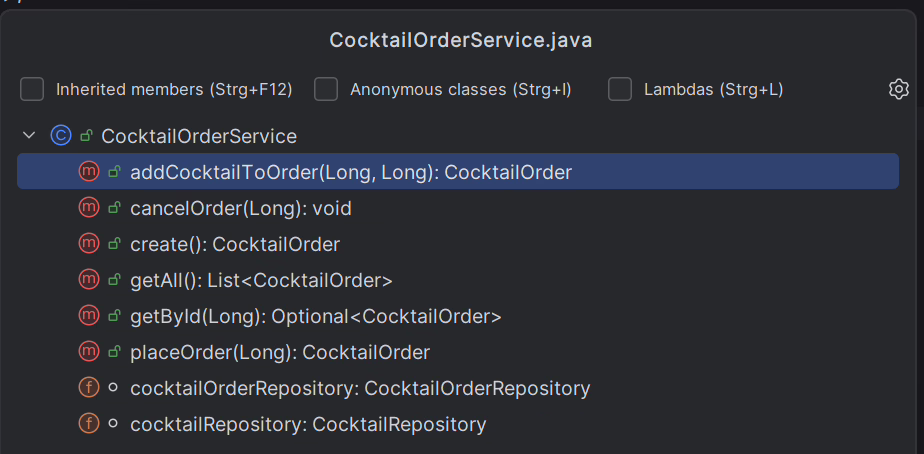Click the CocktailOrderService.java popup title
924x454 pixels.
[461, 41]
